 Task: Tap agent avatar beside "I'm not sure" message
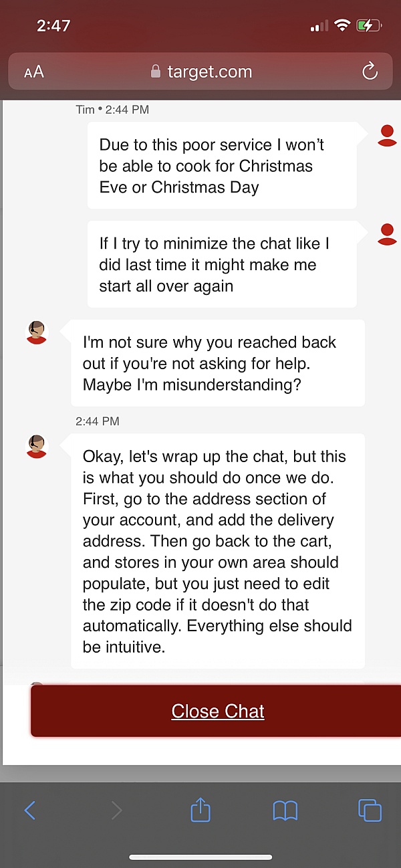click(37, 332)
